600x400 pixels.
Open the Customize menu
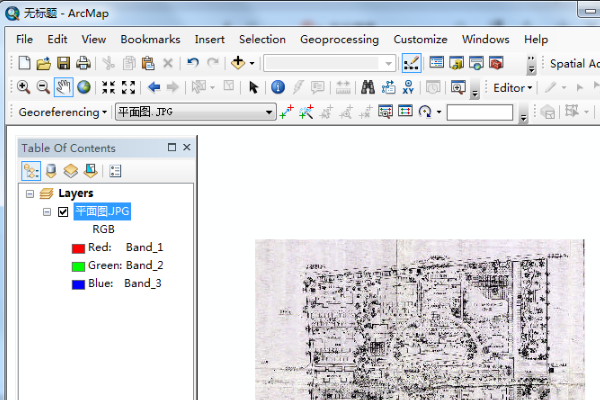421,39
